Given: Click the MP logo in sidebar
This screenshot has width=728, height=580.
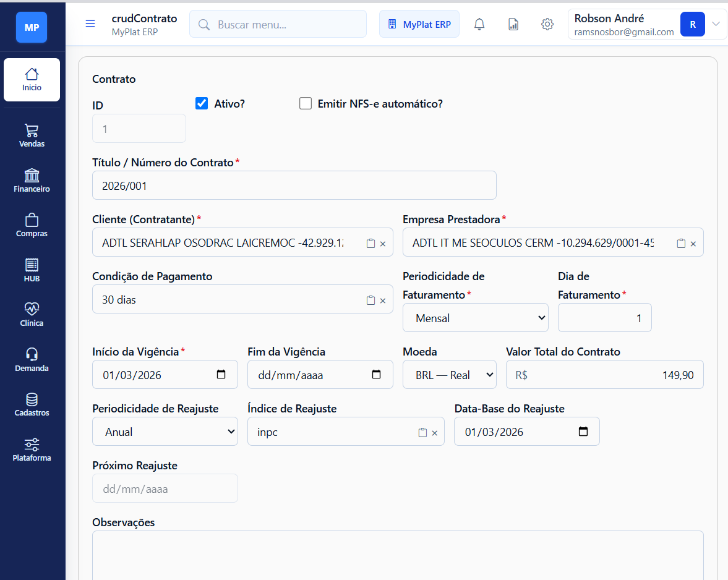Looking at the screenshot, I should click(32, 27).
